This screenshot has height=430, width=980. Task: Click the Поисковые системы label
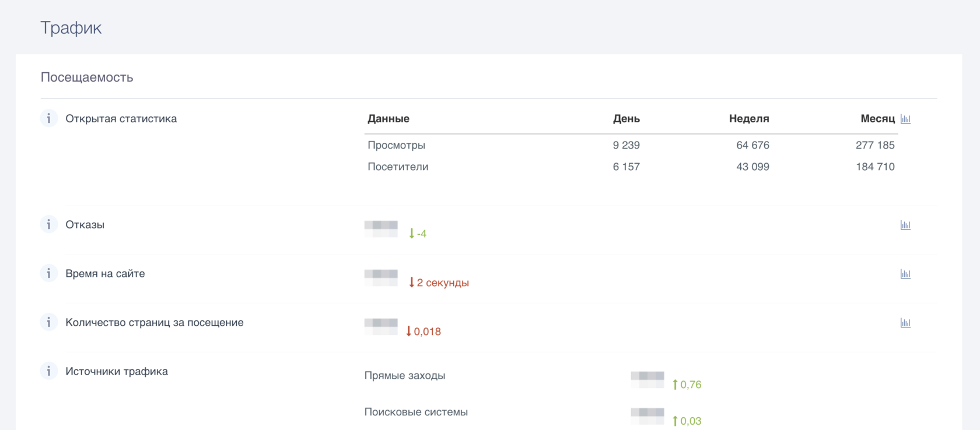[416, 412]
